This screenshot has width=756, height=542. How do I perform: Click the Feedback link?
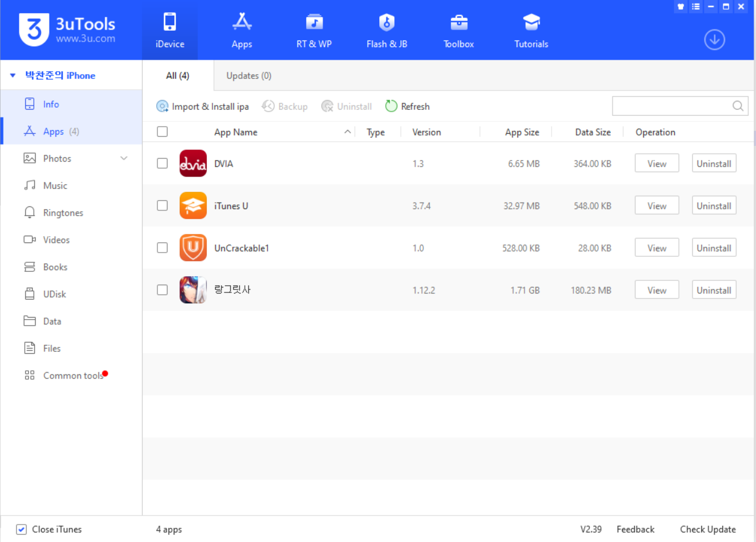click(x=635, y=529)
